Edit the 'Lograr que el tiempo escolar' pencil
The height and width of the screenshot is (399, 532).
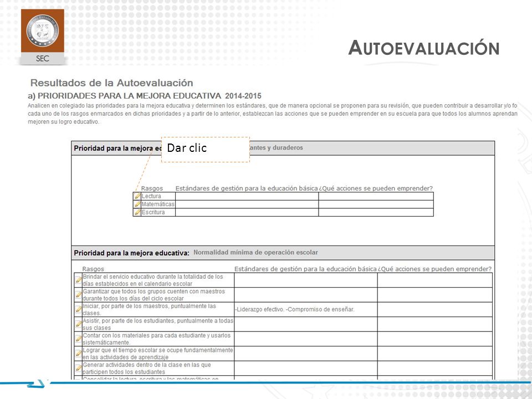[78, 354]
